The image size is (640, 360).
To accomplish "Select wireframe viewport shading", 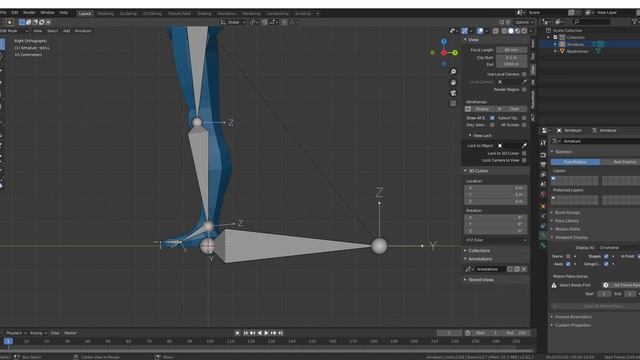I will 504,31.
